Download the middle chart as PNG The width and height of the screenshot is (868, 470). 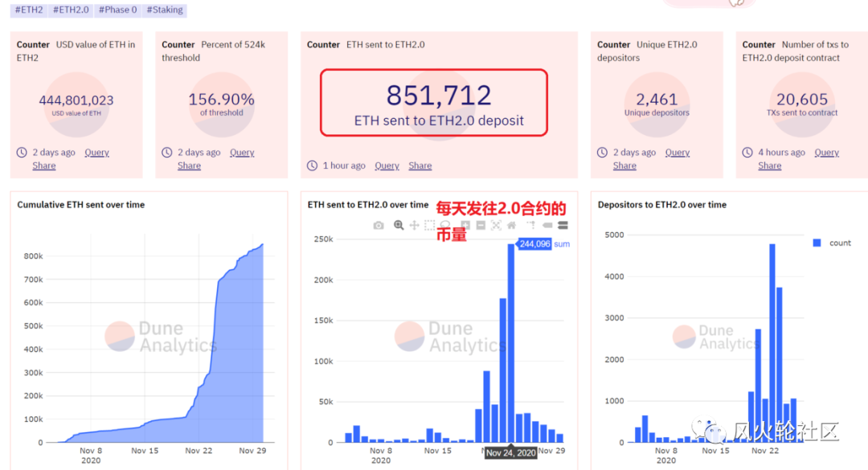[378, 226]
